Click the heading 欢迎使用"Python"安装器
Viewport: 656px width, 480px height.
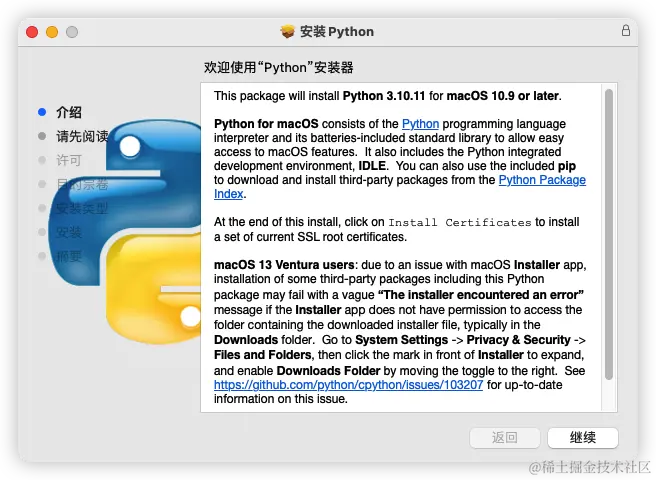click(279, 67)
